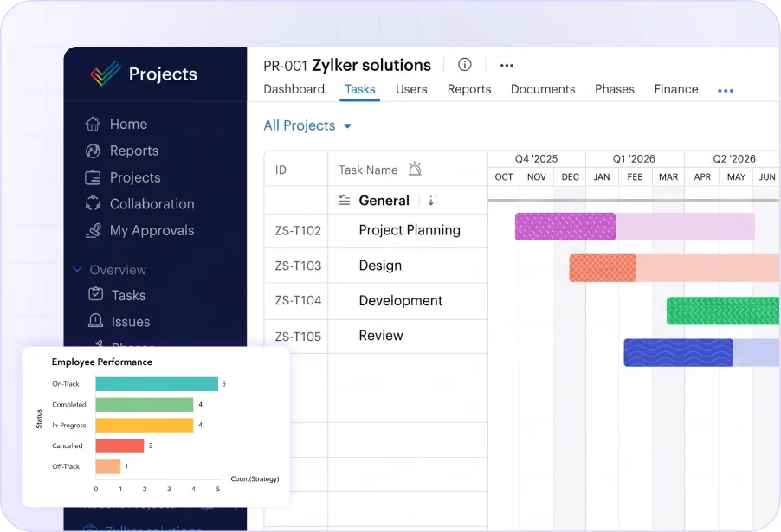
Task: Click the Issues bell icon in sidebar
Action: point(95,320)
